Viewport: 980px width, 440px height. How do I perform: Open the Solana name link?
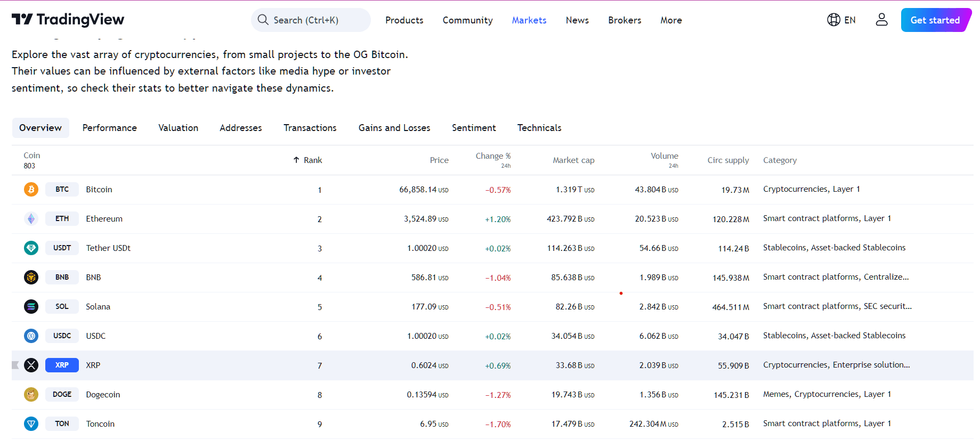click(x=98, y=307)
